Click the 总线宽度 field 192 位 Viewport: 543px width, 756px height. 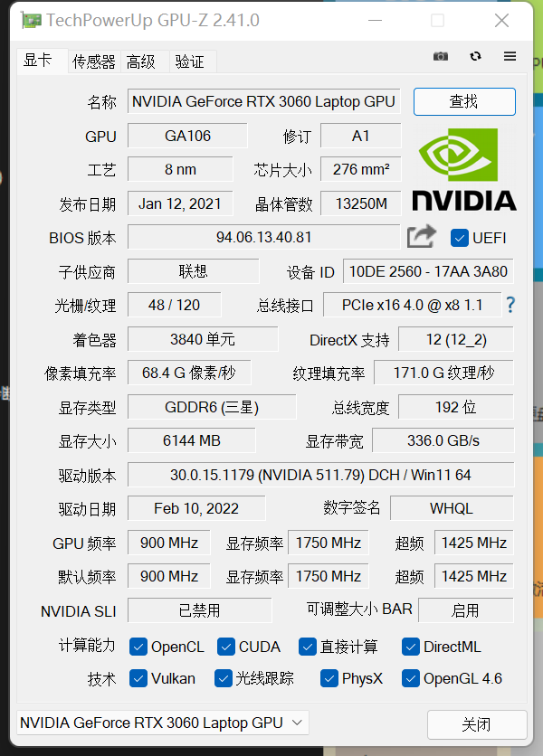(455, 407)
